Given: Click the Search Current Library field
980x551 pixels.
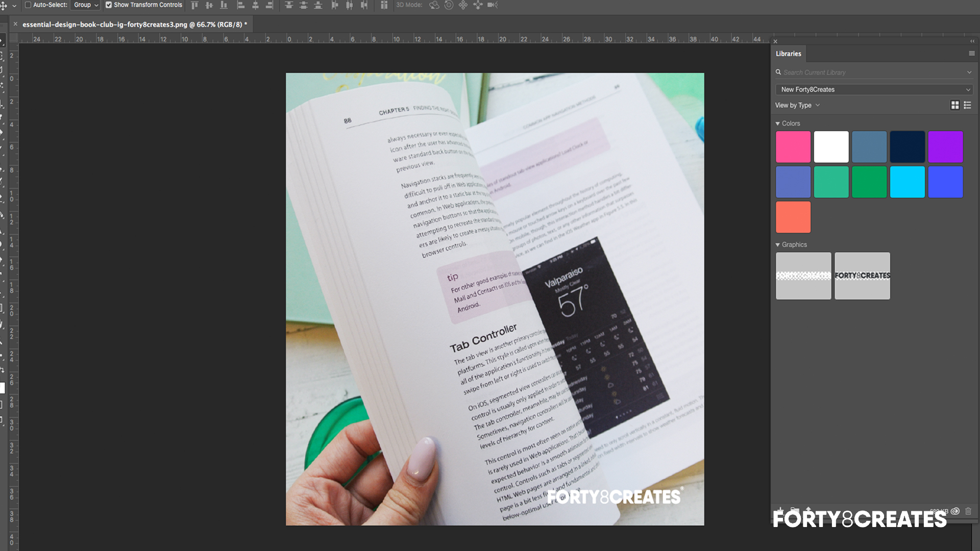Looking at the screenshot, I should [x=868, y=72].
